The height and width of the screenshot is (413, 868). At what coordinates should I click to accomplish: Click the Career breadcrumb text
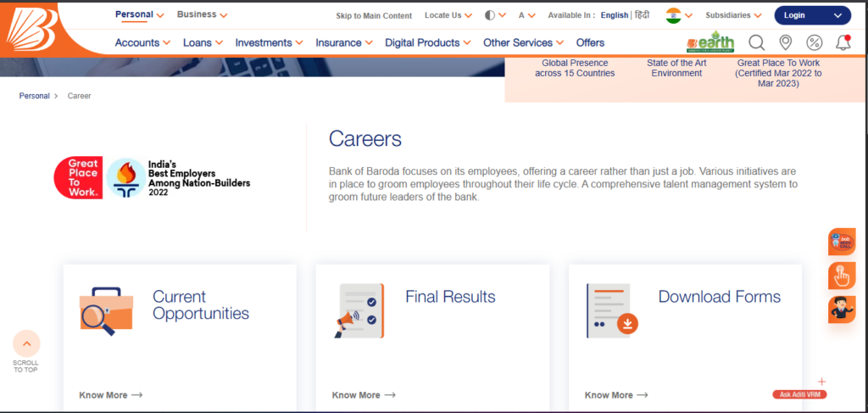pyautogui.click(x=79, y=96)
